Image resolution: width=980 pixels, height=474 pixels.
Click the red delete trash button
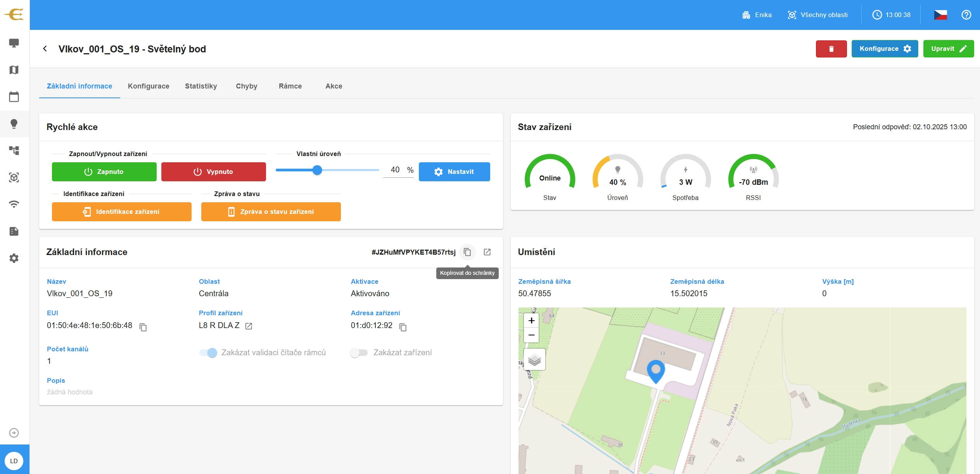831,49
